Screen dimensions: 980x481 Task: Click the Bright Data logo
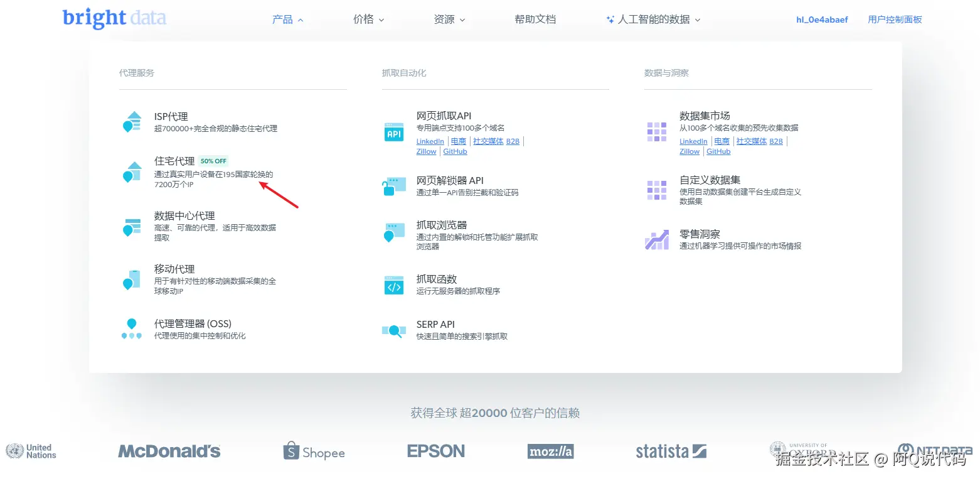(114, 18)
